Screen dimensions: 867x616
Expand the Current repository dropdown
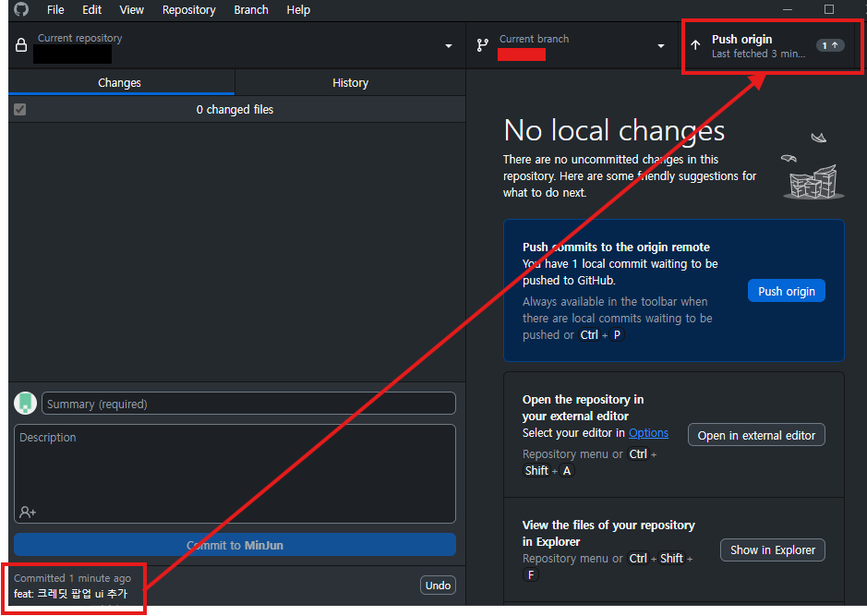point(449,46)
